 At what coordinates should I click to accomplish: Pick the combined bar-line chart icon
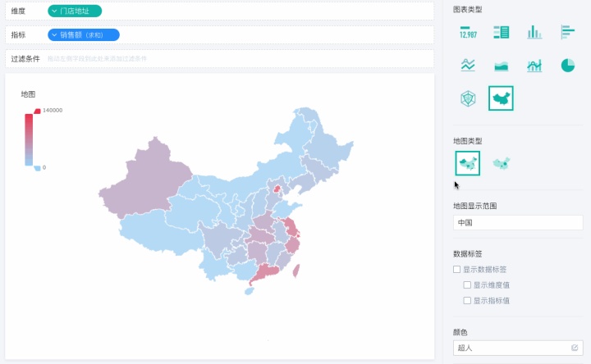pyautogui.click(x=534, y=66)
